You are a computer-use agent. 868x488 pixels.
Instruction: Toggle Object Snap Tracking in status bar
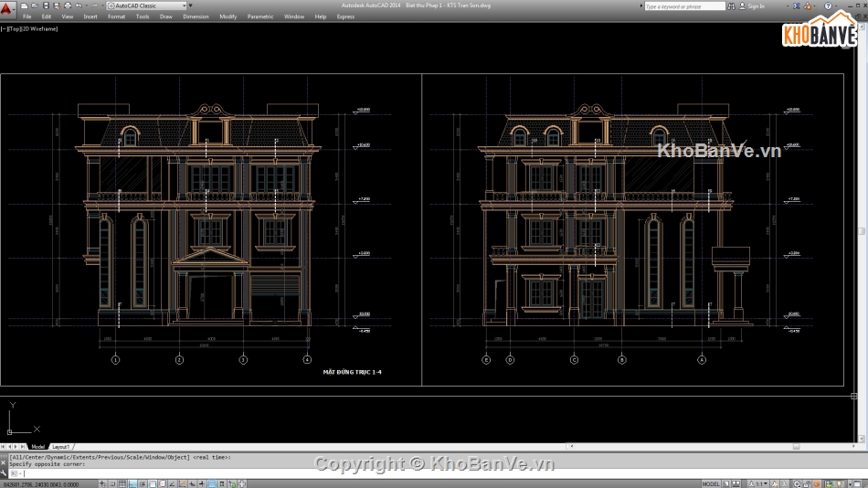click(172, 484)
